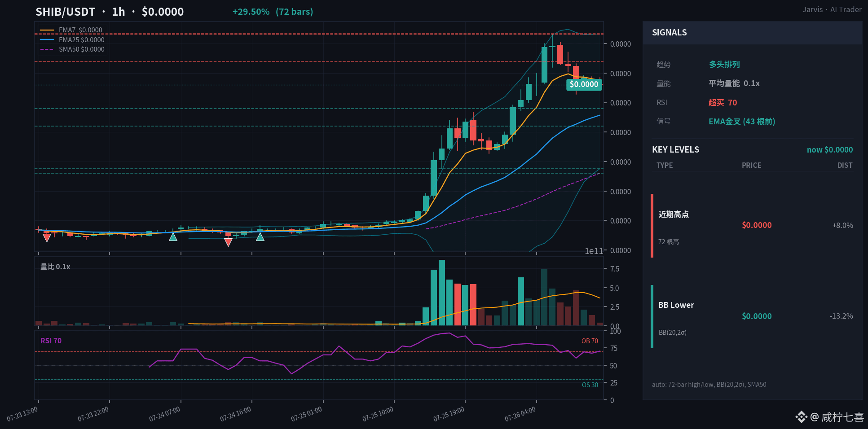868x429 pixels.
Task: Click the teal bar beside BB Lower
Action: (652, 316)
